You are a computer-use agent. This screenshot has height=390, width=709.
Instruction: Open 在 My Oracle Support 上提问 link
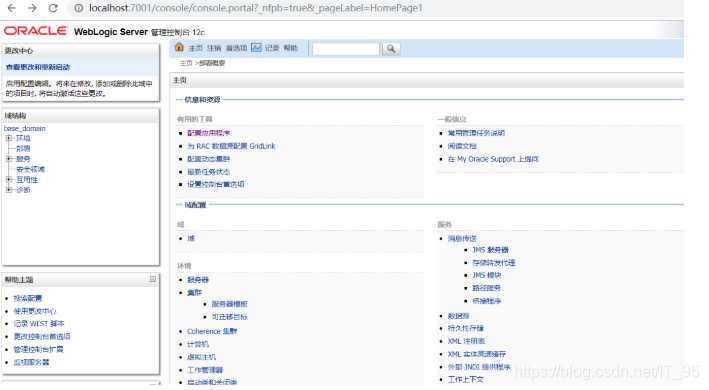493,159
